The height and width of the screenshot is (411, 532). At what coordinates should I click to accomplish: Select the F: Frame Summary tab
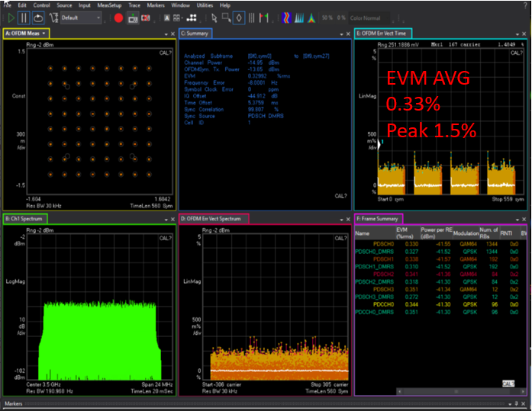[x=379, y=219]
